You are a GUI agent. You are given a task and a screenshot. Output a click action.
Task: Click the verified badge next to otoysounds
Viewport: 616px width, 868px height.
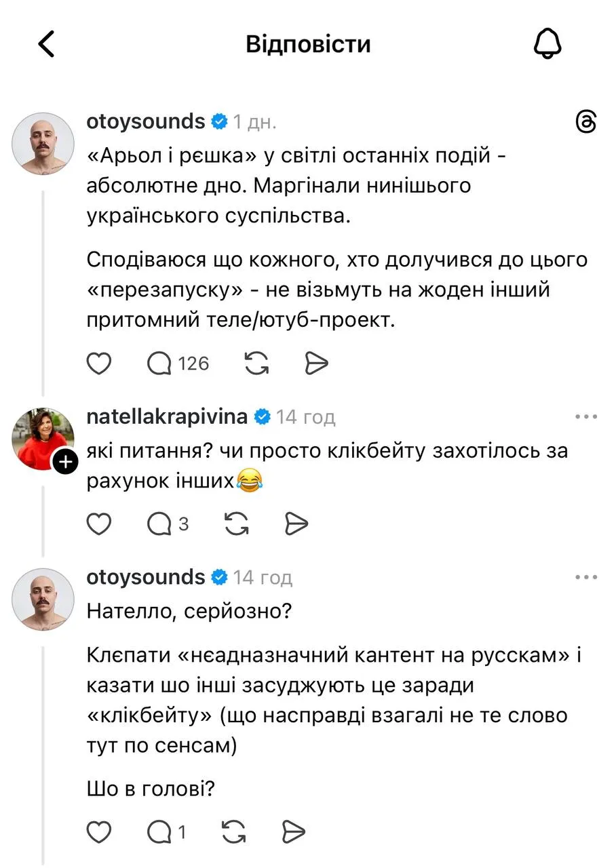coord(218,121)
